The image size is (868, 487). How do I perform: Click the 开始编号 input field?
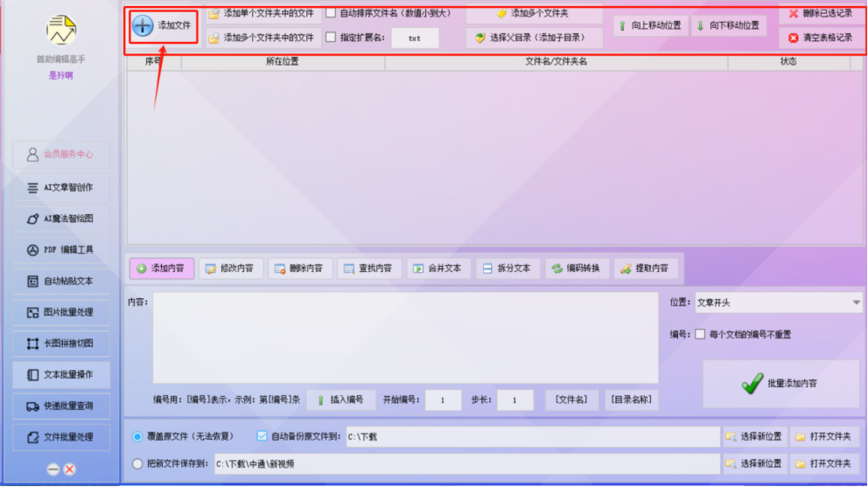(443, 400)
